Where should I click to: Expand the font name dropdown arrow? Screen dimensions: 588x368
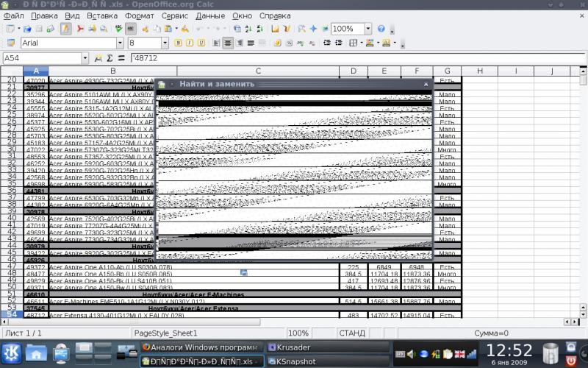[x=120, y=43]
